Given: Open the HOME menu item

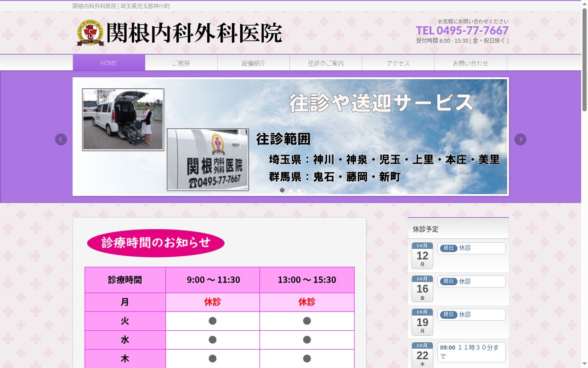Looking at the screenshot, I should click(109, 63).
